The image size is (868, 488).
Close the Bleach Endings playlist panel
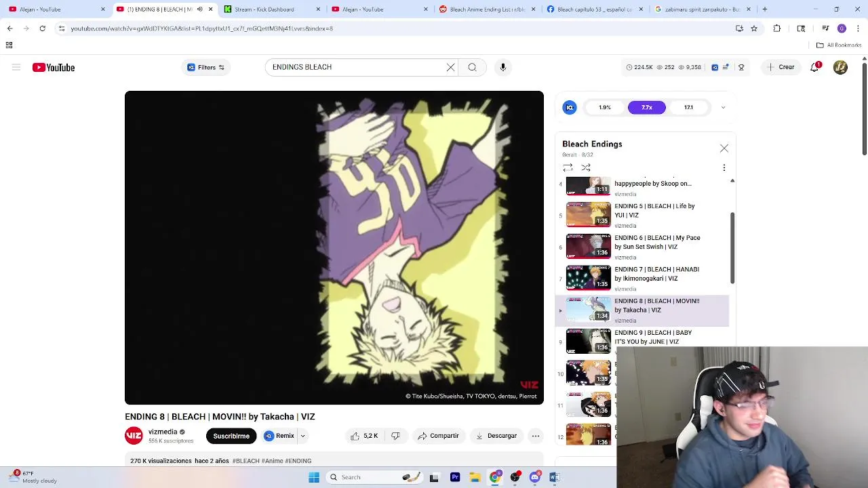pyautogui.click(x=724, y=148)
